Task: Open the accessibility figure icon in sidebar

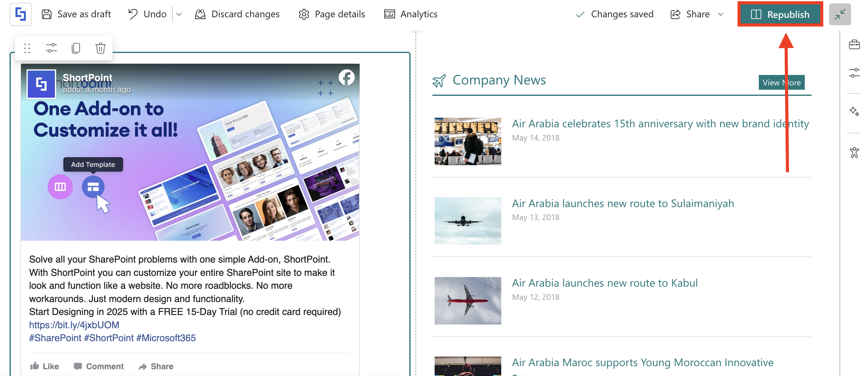Action: tap(854, 153)
